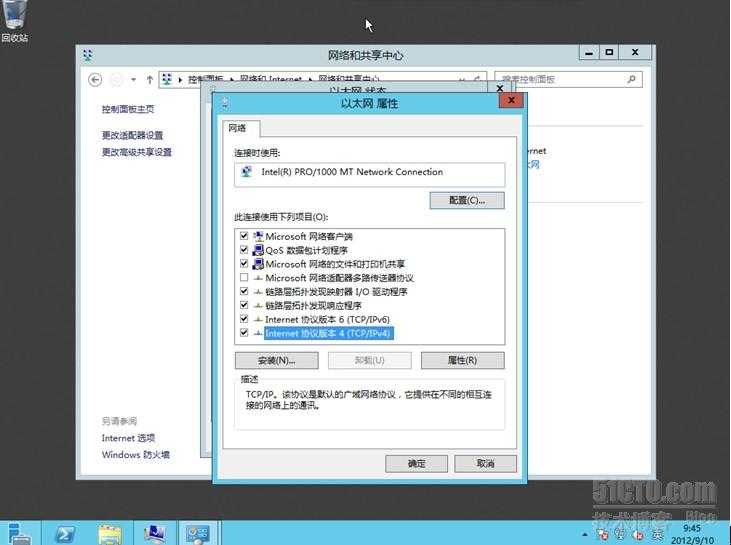
Task: Select the adapter multiplexor protocol row text
Action: (339, 278)
